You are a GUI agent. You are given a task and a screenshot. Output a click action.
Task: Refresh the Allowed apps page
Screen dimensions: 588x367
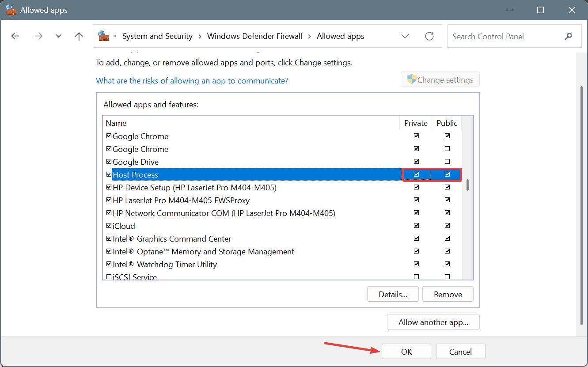click(x=429, y=36)
